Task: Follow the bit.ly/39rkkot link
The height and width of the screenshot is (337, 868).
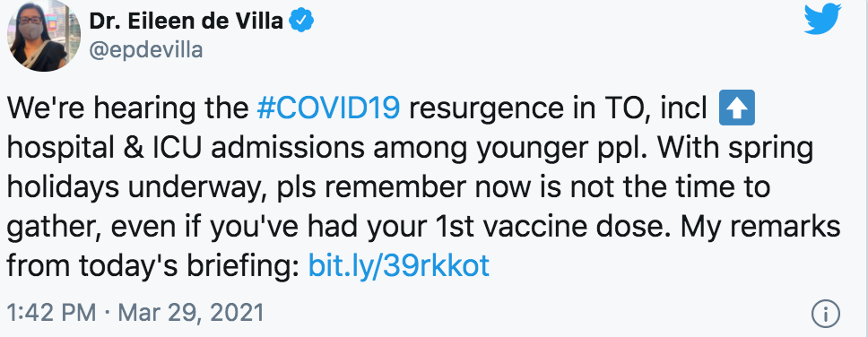Action: point(398,266)
